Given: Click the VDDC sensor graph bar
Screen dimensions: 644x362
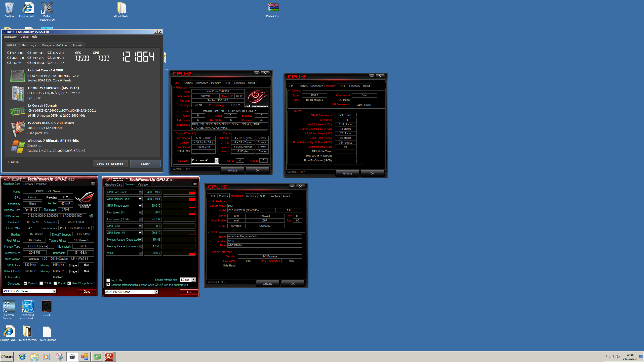Looking at the screenshot, I should (179, 253).
